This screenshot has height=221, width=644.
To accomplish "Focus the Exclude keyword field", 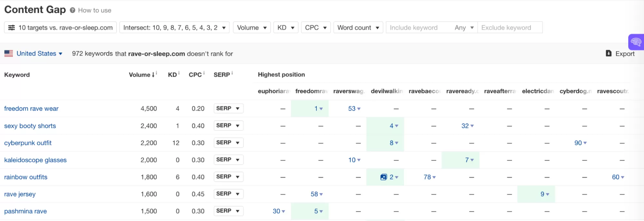I will (x=510, y=28).
